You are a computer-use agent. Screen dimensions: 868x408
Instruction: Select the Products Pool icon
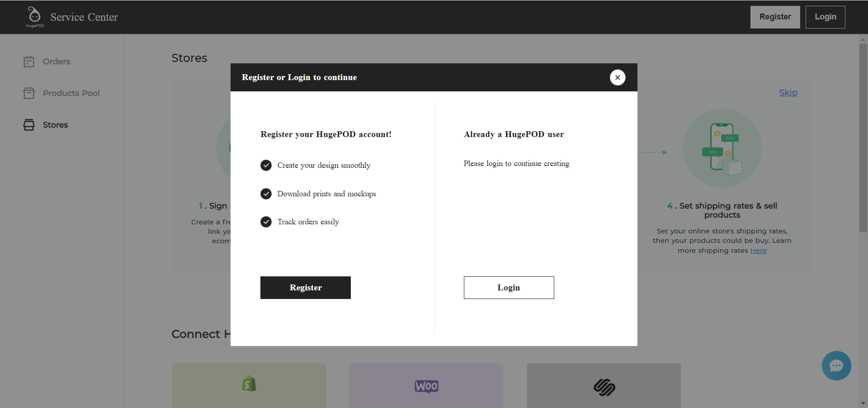29,93
